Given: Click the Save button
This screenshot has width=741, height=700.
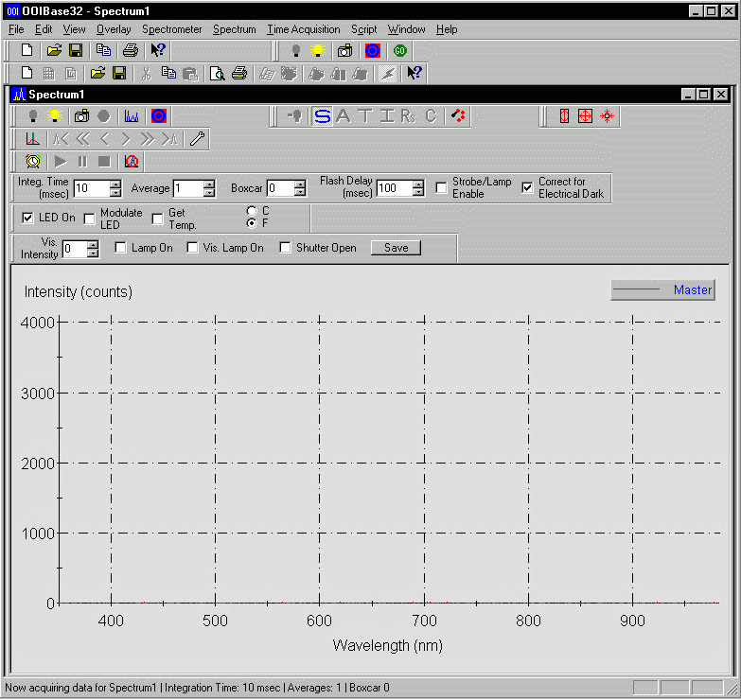Looking at the screenshot, I should tap(396, 248).
